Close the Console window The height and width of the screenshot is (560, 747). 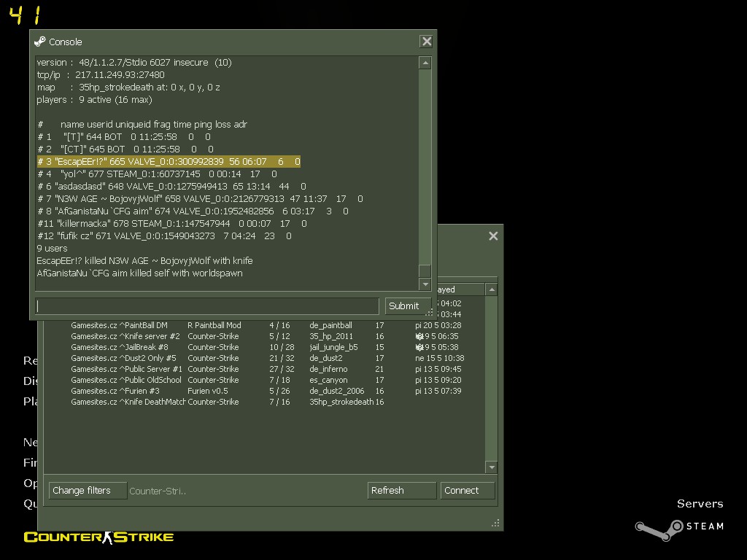(x=426, y=42)
